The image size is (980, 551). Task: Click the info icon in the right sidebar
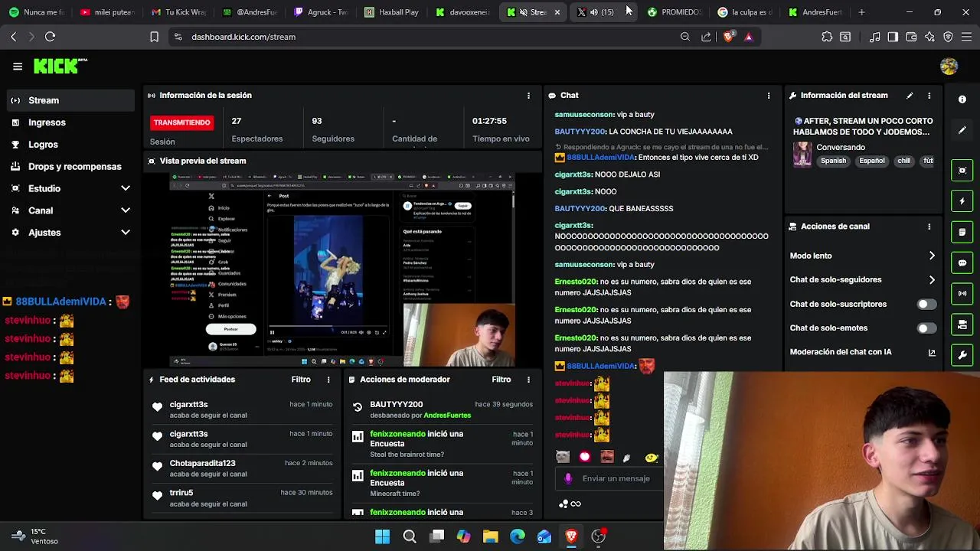(962, 99)
